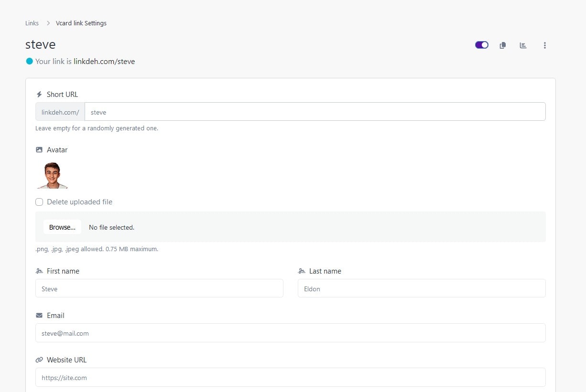Click the blue status dot near Your link
Image resolution: width=586 pixels, height=392 pixels.
[x=29, y=61]
